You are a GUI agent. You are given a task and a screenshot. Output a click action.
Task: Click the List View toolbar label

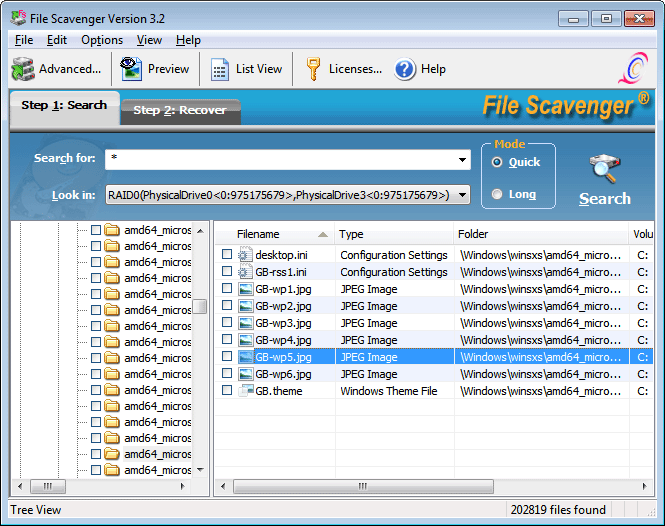click(x=259, y=69)
